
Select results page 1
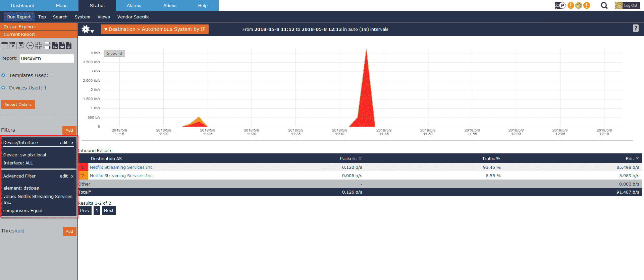[x=97, y=211]
